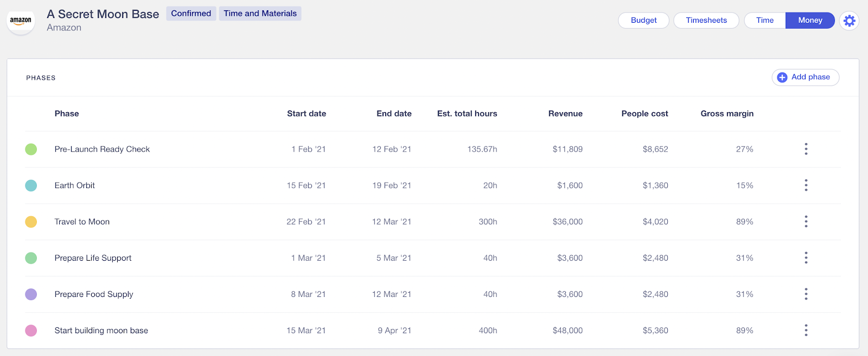Click the Confirmed status tag
The image size is (868, 356).
pyautogui.click(x=191, y=14)
